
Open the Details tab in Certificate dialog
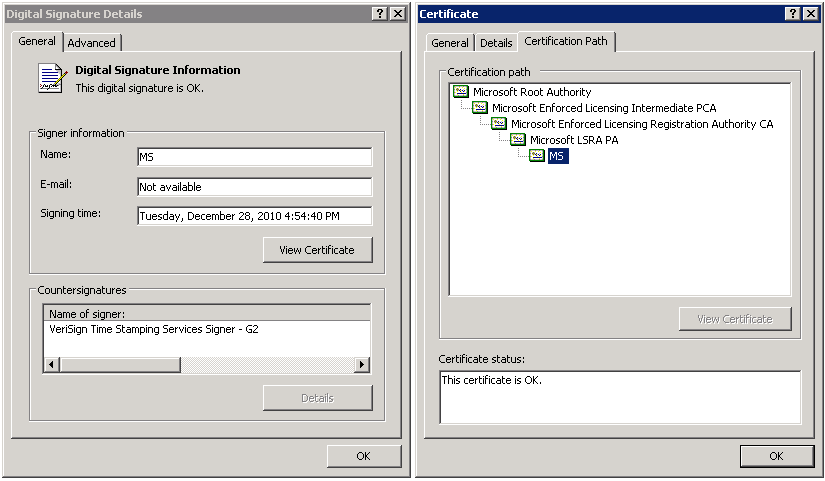point(496,43)
